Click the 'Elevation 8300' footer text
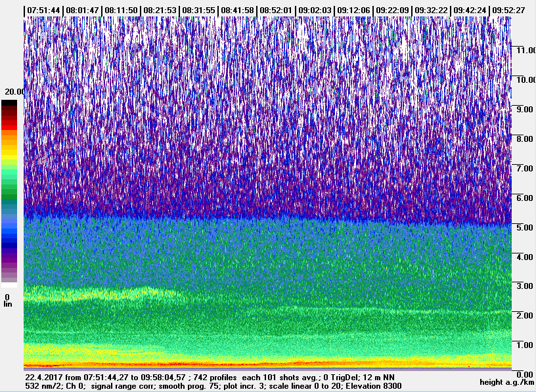Viewport: 536px width, 392px height. point(374,386)
